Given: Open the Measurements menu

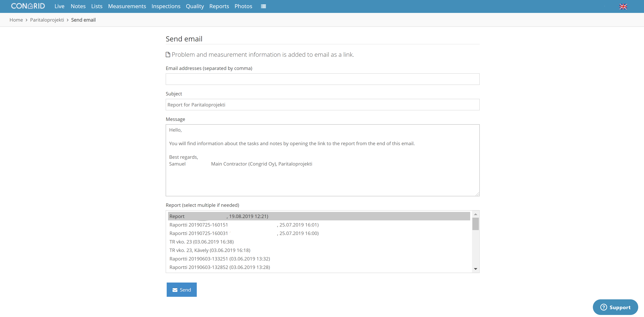Looking at the screenshot, I should [x=127, y=6].
